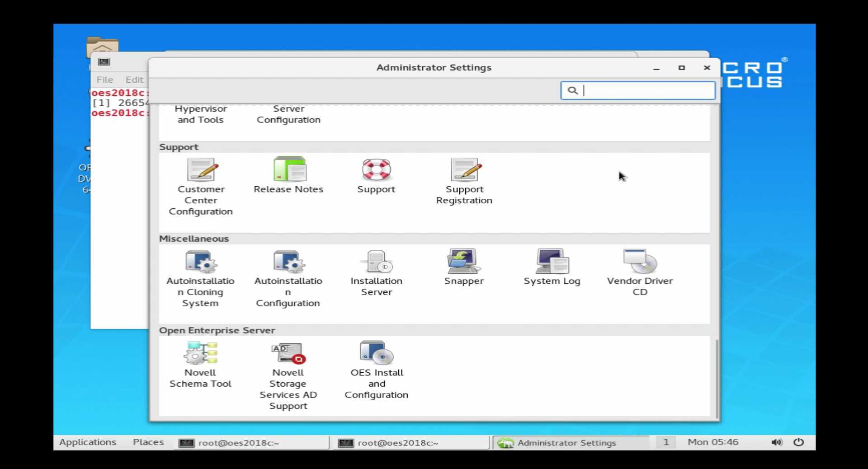Open the Snapper module
The width and height of the screenshot is (868, 469).
pyautogui.click(x=464, y=267)
